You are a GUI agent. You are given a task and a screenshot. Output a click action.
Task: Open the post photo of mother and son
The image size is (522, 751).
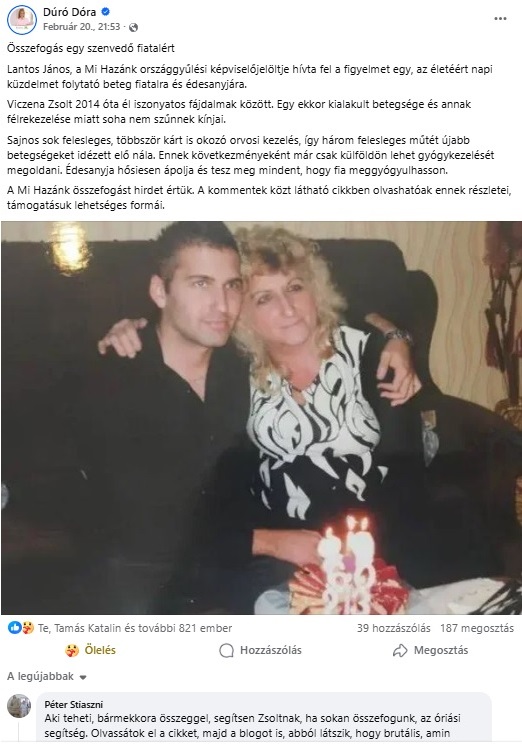tap(261, 418)
